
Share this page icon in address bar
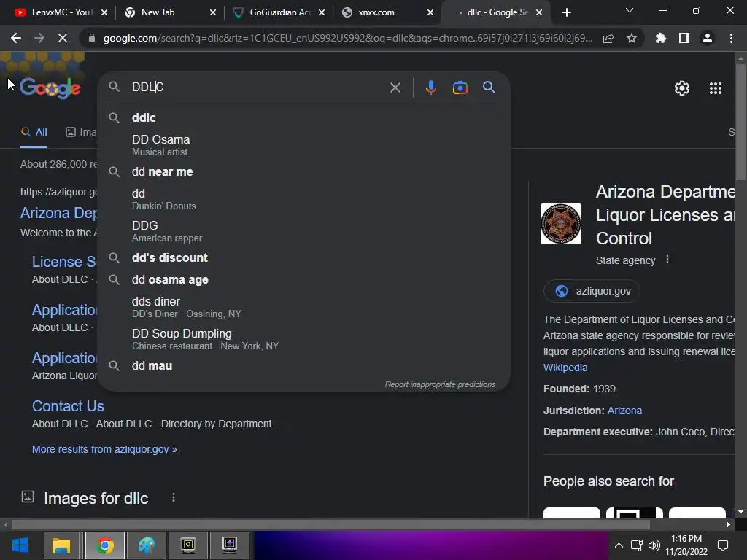coord(608,38)
